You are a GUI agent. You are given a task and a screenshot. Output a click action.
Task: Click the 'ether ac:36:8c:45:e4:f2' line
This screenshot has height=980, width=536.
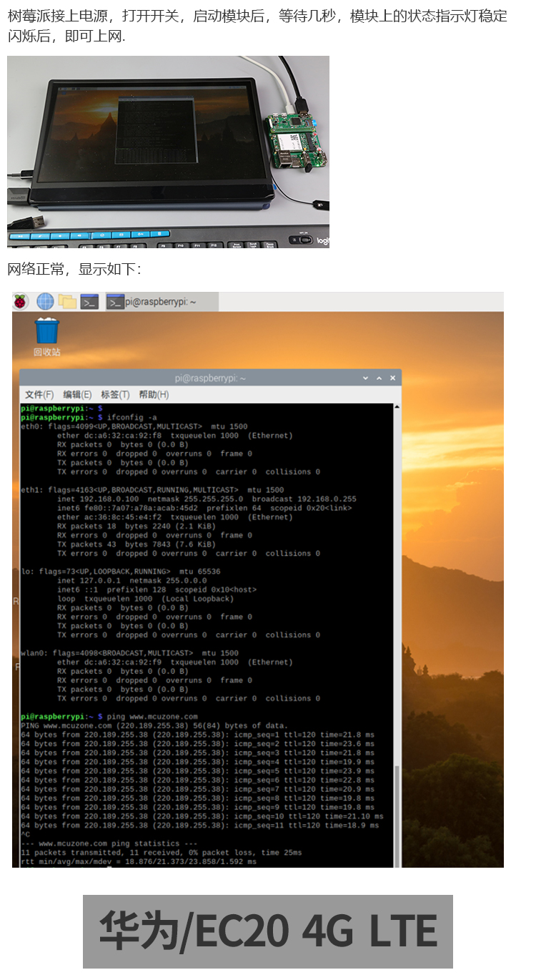[x=175, y=517]
